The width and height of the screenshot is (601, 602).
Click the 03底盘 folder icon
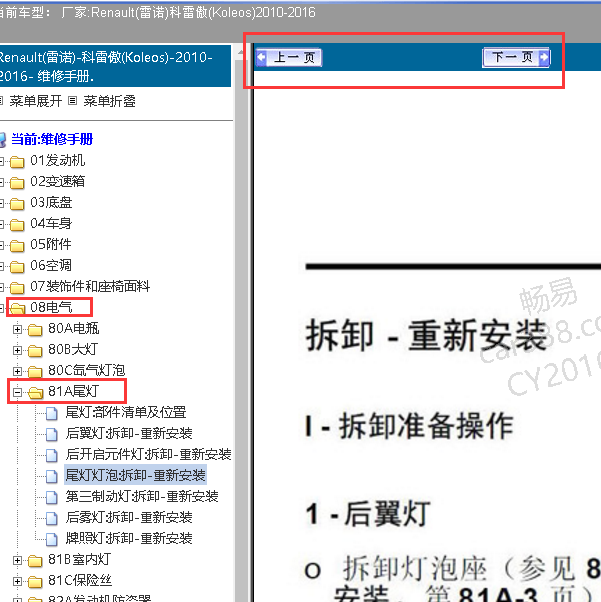[x=17, y=203]
